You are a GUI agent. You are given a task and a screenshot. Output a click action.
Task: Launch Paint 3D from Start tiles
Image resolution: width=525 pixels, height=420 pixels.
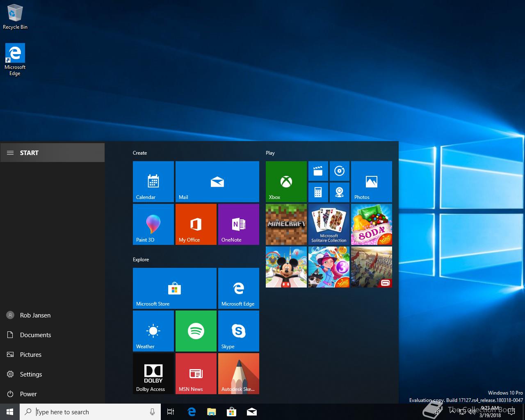click(153, 224)
